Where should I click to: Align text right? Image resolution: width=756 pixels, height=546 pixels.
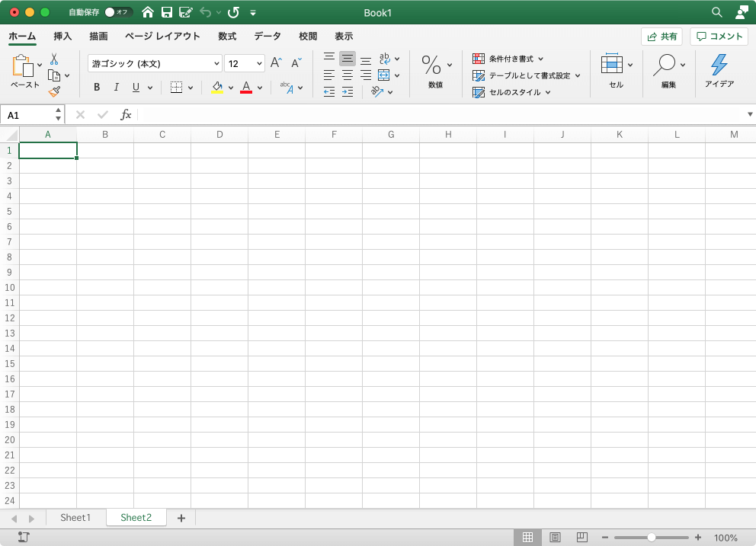click(x=366, y=75)
